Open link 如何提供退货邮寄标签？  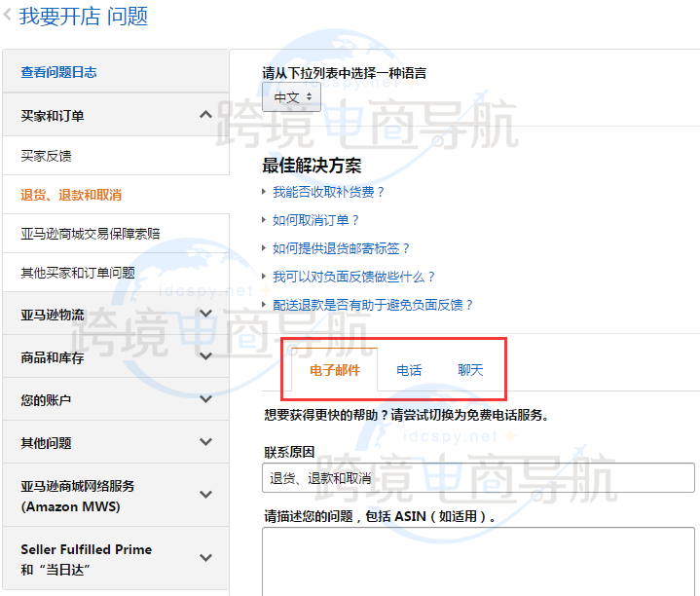342,248
